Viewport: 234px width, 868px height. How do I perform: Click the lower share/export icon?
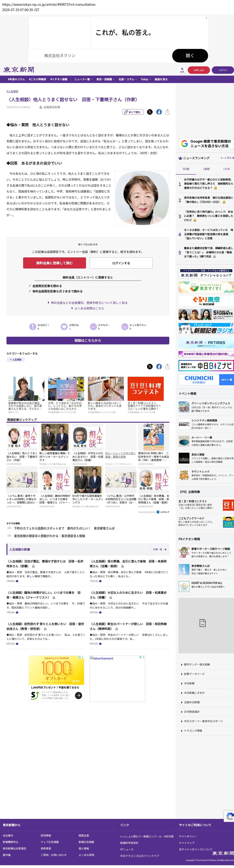point(167,367)
